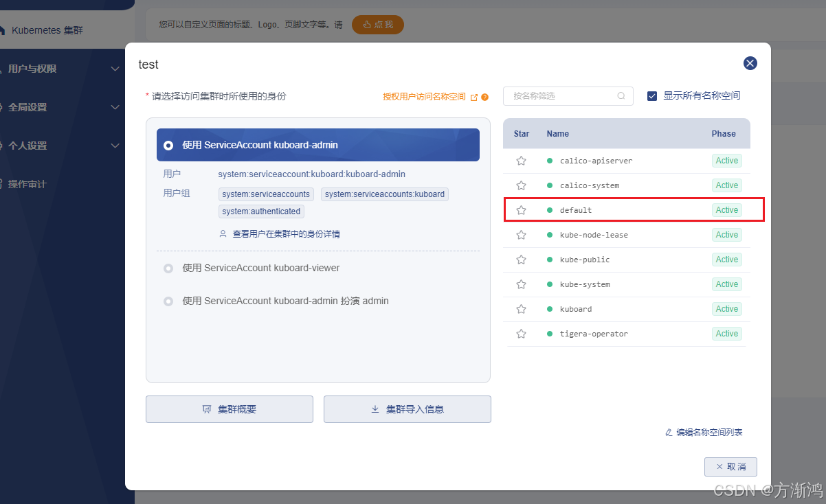
Task: Close the test dialog with X icon
Action: (x=750, y=63)
